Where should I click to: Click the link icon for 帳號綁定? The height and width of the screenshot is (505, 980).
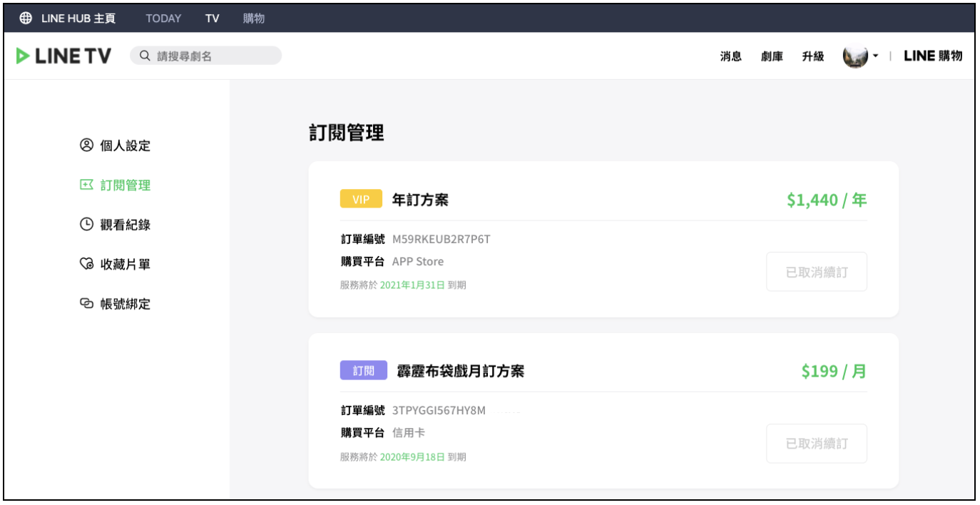click(86, 304)
